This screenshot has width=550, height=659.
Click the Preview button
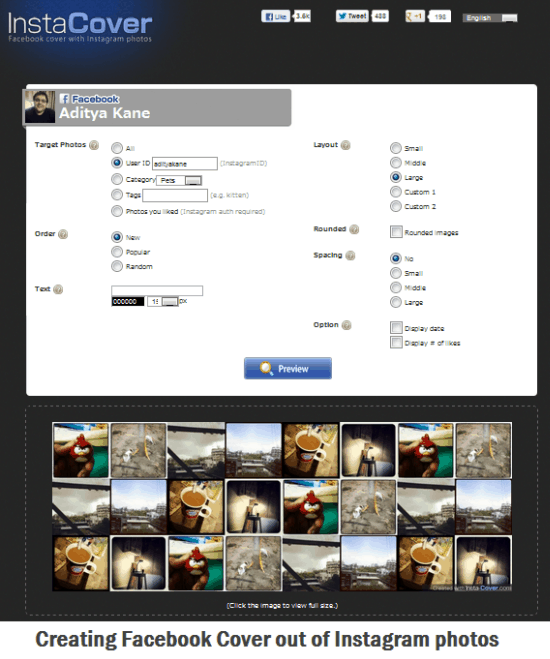click(288, 368)
